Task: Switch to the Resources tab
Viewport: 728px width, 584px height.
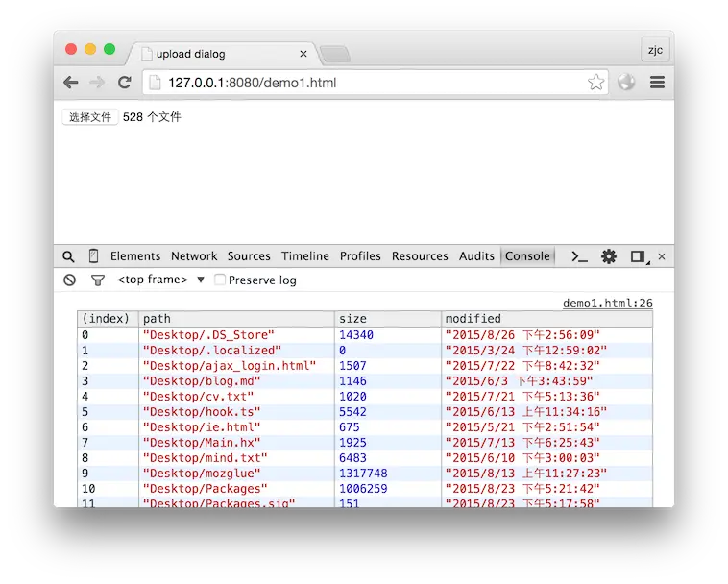Action: [420, 256]
